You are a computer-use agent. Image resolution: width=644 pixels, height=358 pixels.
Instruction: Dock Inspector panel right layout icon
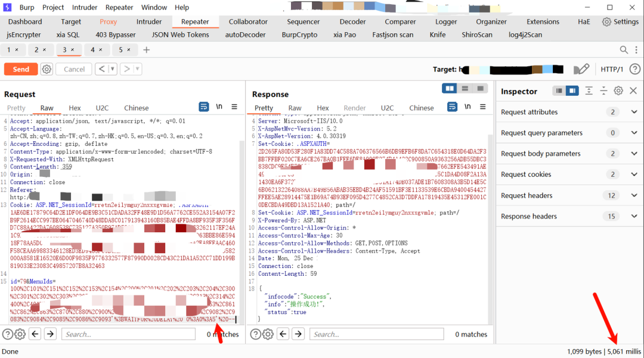pos(572,91)
